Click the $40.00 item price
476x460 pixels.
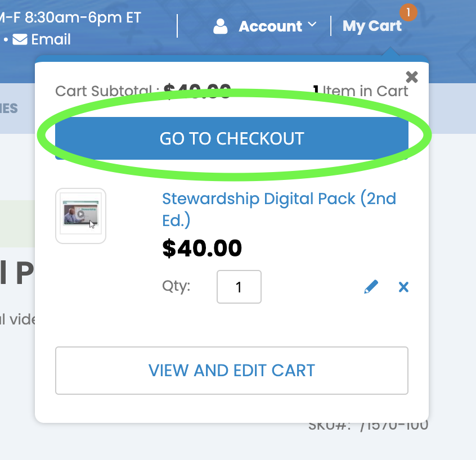pos(202,248)
